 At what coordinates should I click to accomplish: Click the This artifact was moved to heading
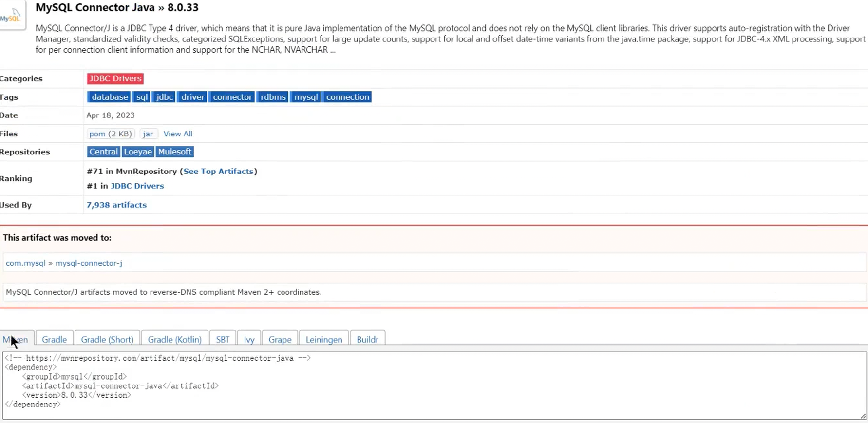[x=57, y=238]
